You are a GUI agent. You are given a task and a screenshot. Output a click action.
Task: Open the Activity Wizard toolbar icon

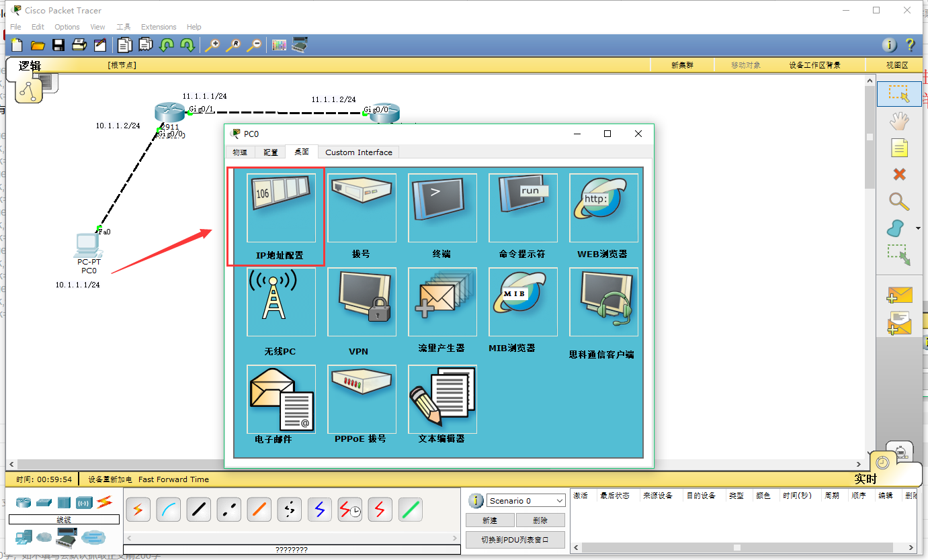(100, 45)
